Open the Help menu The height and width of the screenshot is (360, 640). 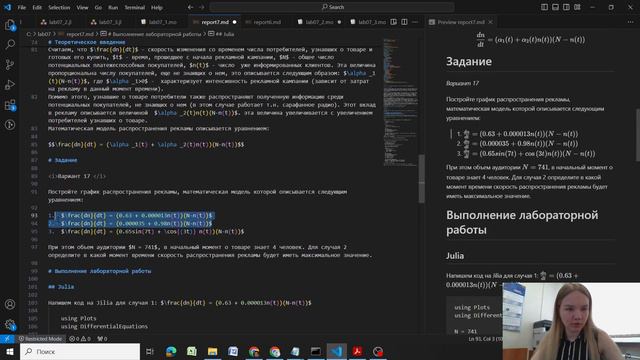coord(157,7)
